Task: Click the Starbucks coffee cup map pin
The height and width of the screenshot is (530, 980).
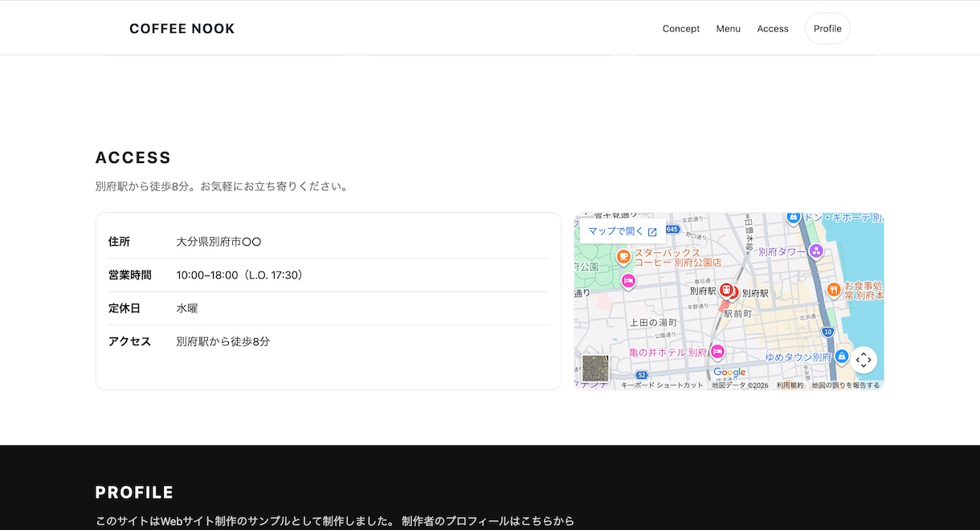Action: [623, 256]
